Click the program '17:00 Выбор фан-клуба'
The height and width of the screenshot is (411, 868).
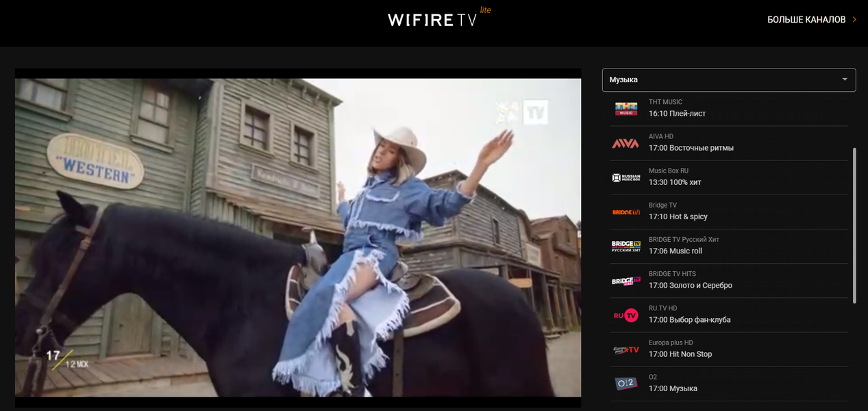(x=690, y=320)
